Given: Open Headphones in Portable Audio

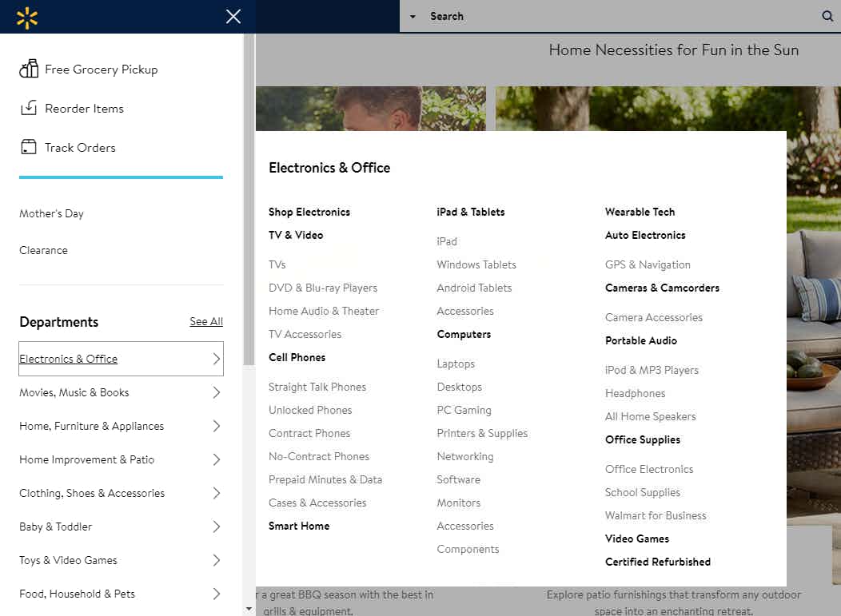Looking at the screenshot, I should click(635, 393).
